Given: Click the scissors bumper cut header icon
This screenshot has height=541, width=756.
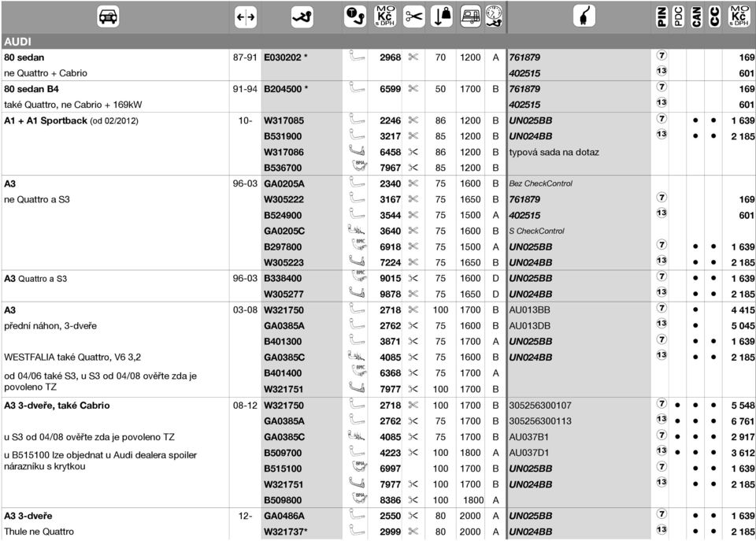Looking at the screenshot, I should (x=413, y=17).
